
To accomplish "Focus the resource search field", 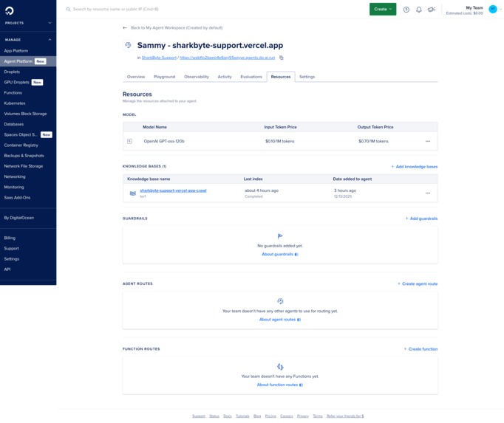I will click(x=116, y=10).
